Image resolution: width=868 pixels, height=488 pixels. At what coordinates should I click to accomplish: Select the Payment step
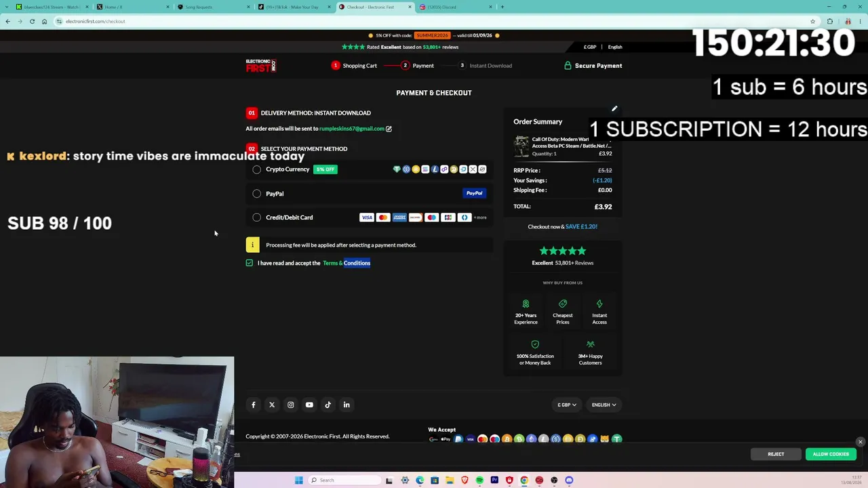[x=417, y=66]
